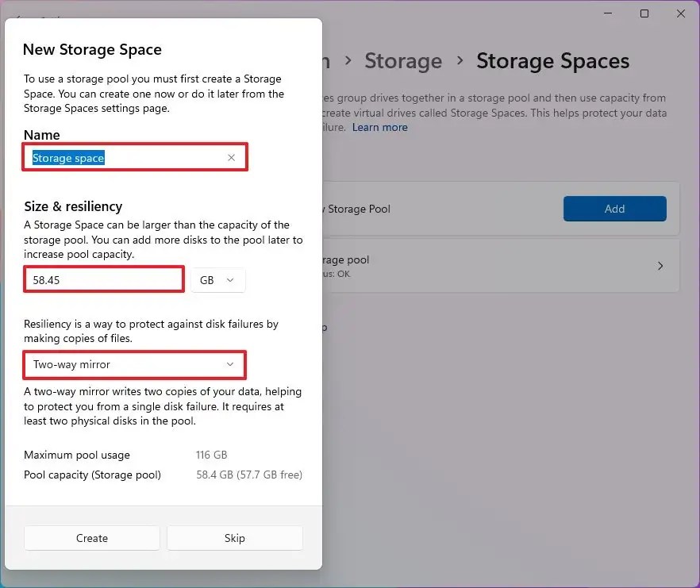Click the size field showing 58.45
Viewport: 700px width, 588px height.
tap(103, 279)
